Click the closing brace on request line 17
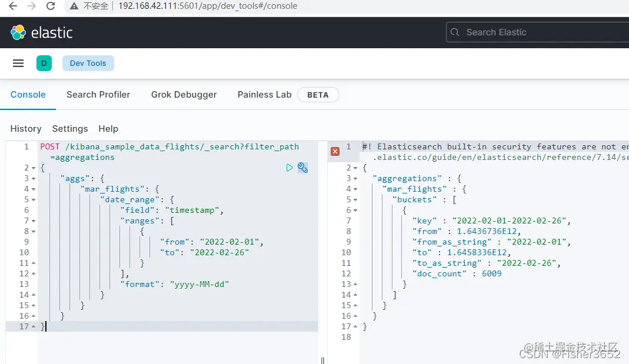 coord(42,327)
